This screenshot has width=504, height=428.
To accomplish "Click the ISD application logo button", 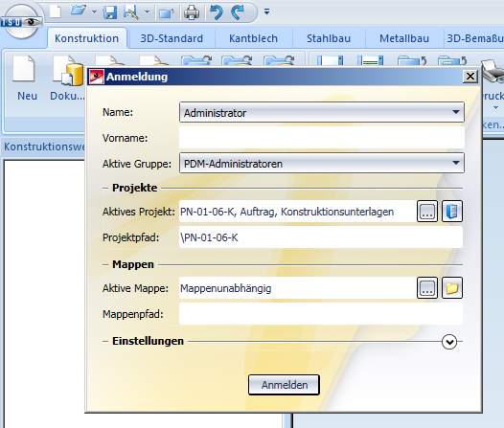I will pyautogui.click(x=21, y=22).
